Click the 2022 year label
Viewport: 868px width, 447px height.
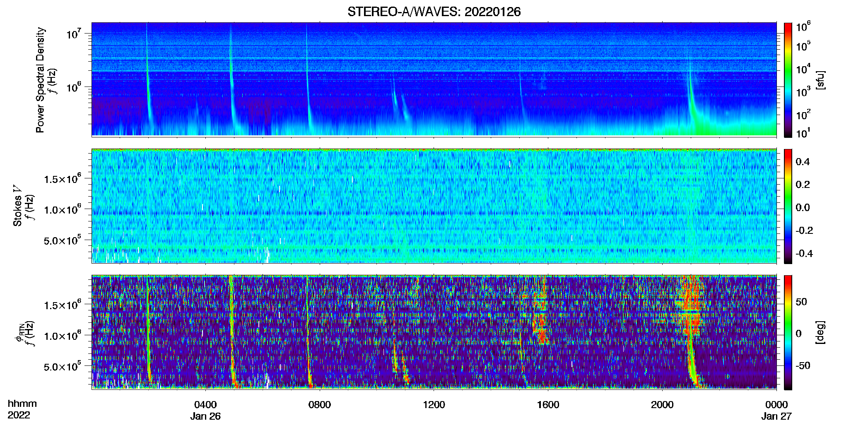click(x=19, y=415)
